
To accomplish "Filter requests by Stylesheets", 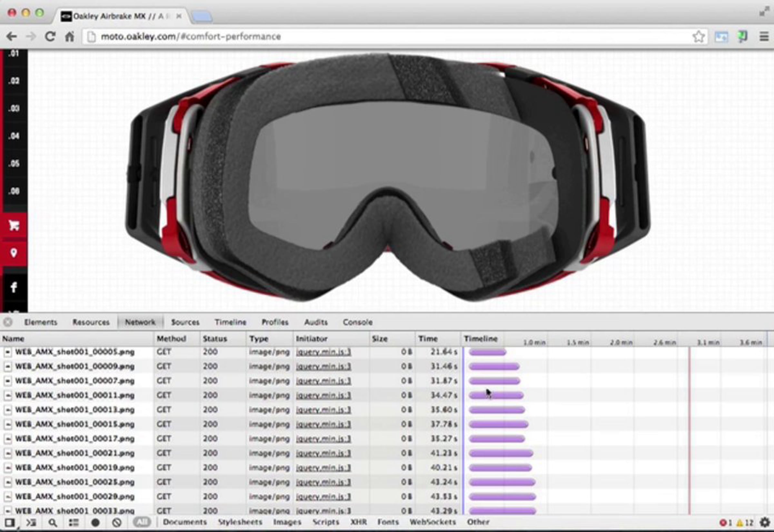I will click(240, 522).
